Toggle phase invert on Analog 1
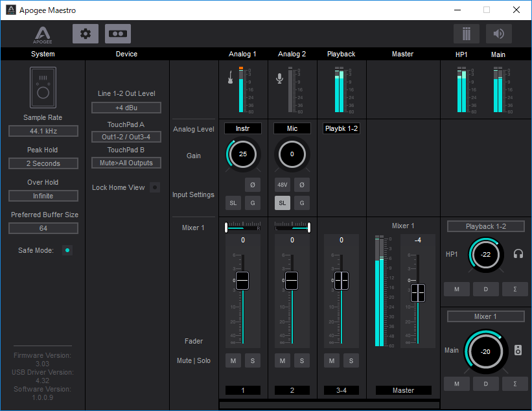 coord(253,185)
